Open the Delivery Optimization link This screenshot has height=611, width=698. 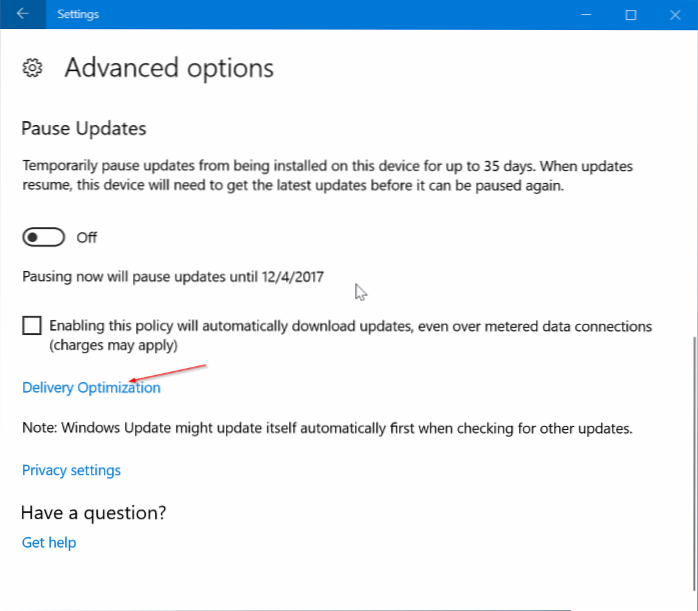coord(91,388)
